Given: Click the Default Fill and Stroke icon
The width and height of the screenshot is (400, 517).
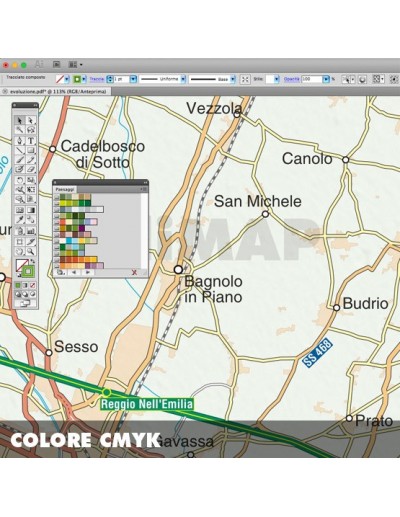Looking at the screenshot, I should tap(18, 275).
